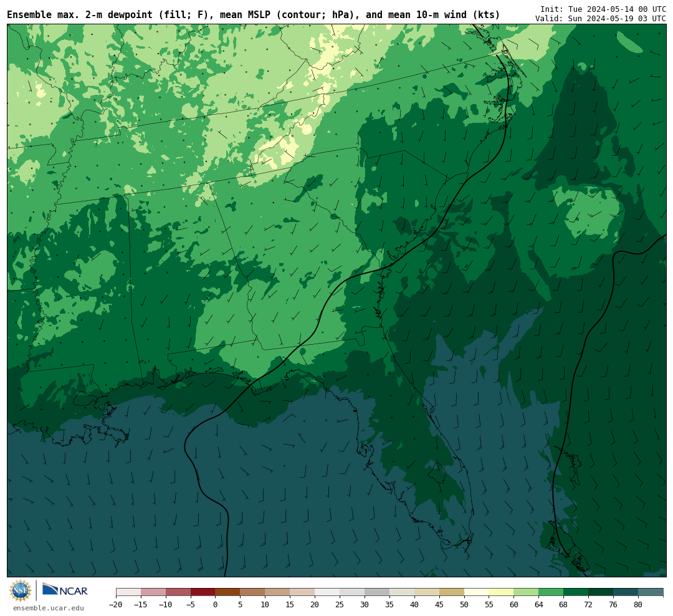Click the colorbar swatch between 10 and 15
The image size is (673, 616).
pyautogui.click(x=278, y=592)
